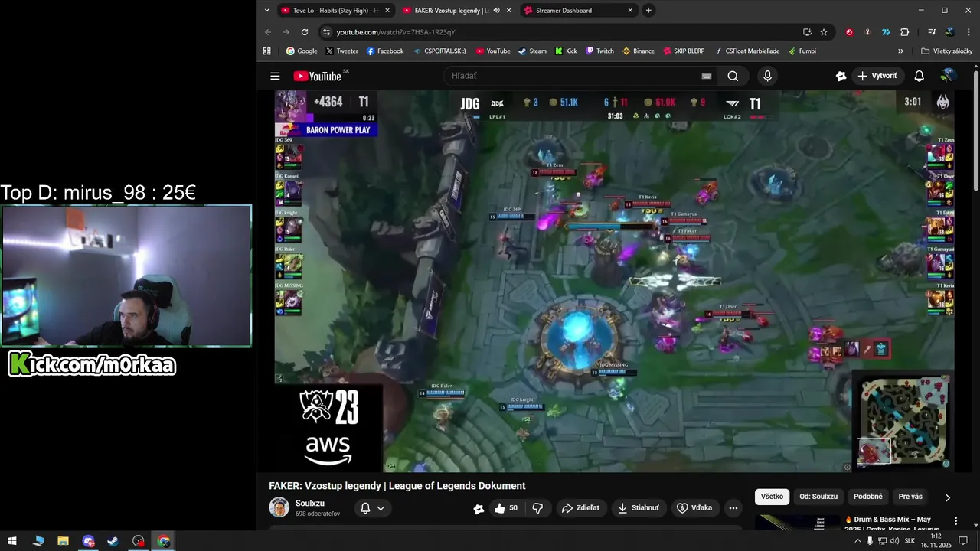Bookmark this page with star icon
The image size is (980, 551).
click(824, 32)
